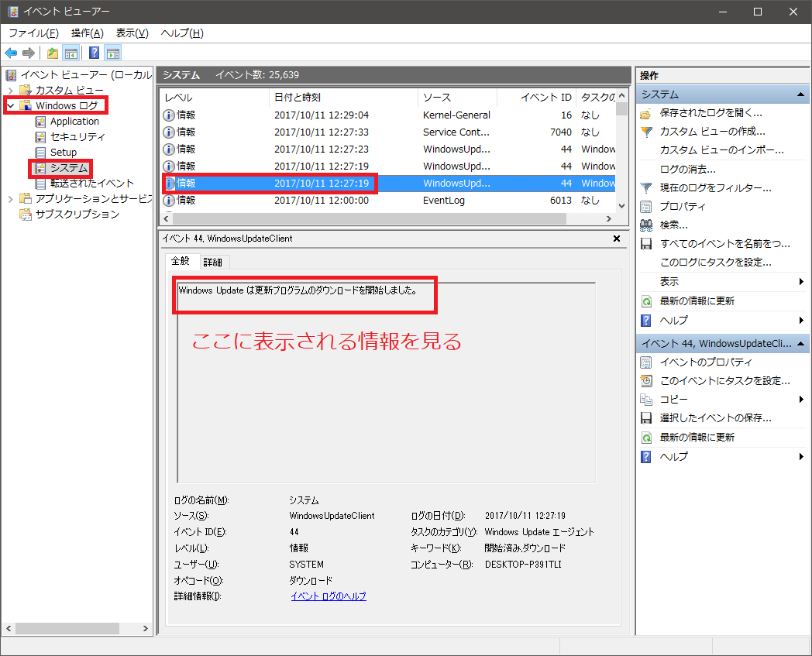Click the tree pane horizontal scrollbar thumb
Viewport: 812px width, 656px height.
[x=67, y=629]
